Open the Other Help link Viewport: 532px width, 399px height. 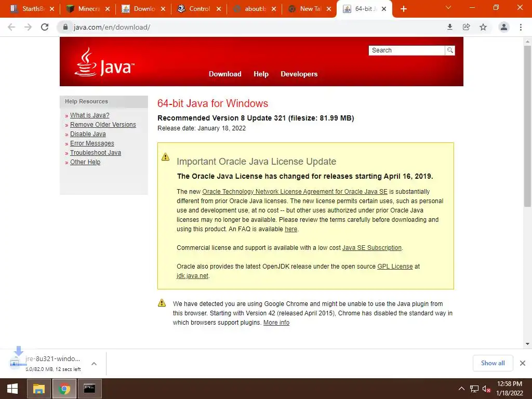(x=85, y=162)
